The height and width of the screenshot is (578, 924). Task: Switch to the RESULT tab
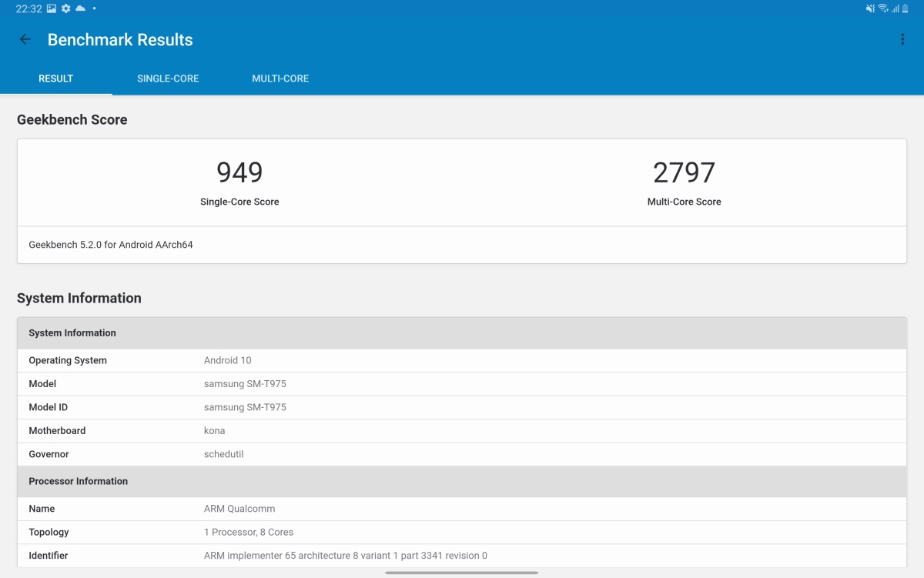pos(56,79)
